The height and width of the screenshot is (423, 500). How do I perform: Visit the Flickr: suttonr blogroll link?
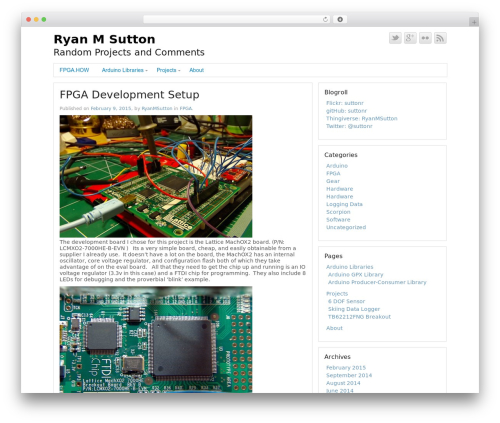(345, 103)
